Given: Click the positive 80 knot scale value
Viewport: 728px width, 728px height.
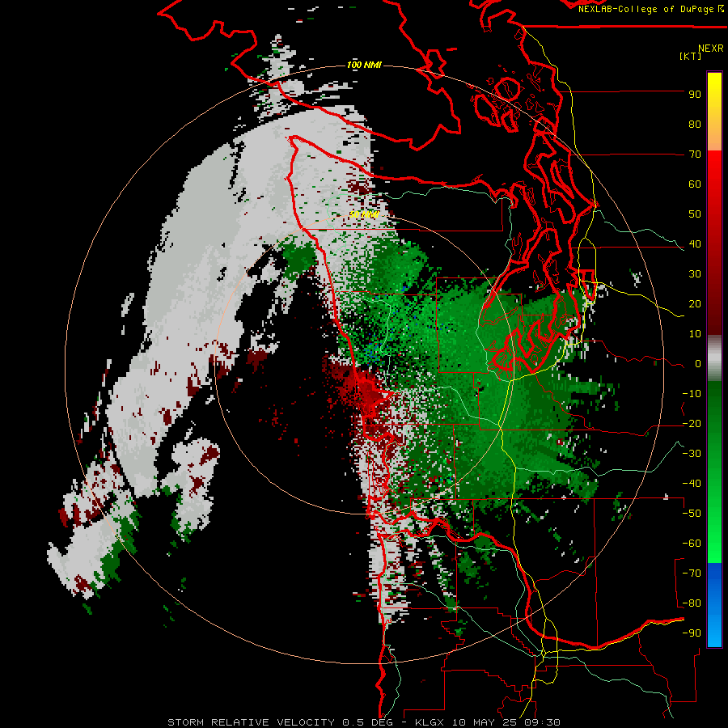Looking at the screenshot, I should [695, 124].
